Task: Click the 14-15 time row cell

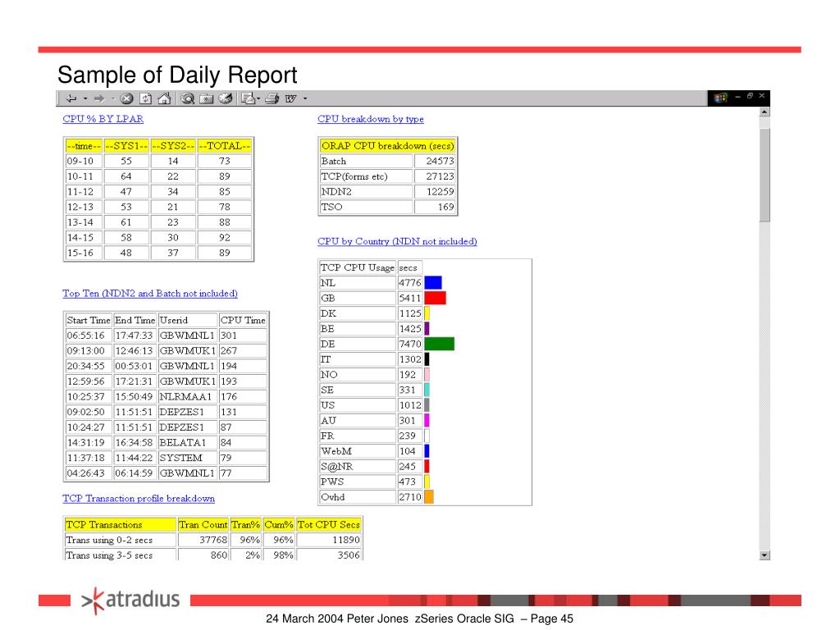Action: click(84, 238)
